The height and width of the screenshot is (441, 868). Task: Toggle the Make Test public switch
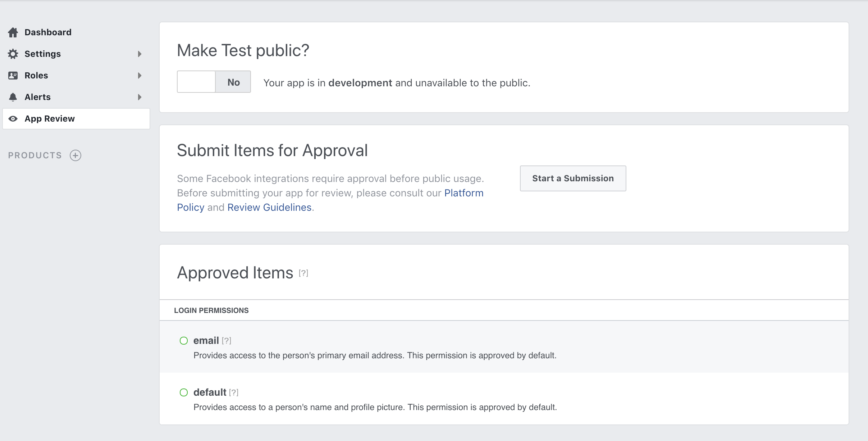[214, 82]
